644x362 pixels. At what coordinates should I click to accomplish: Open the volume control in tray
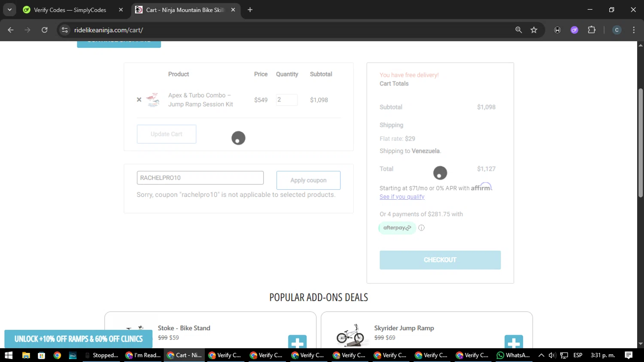(552, 355)
